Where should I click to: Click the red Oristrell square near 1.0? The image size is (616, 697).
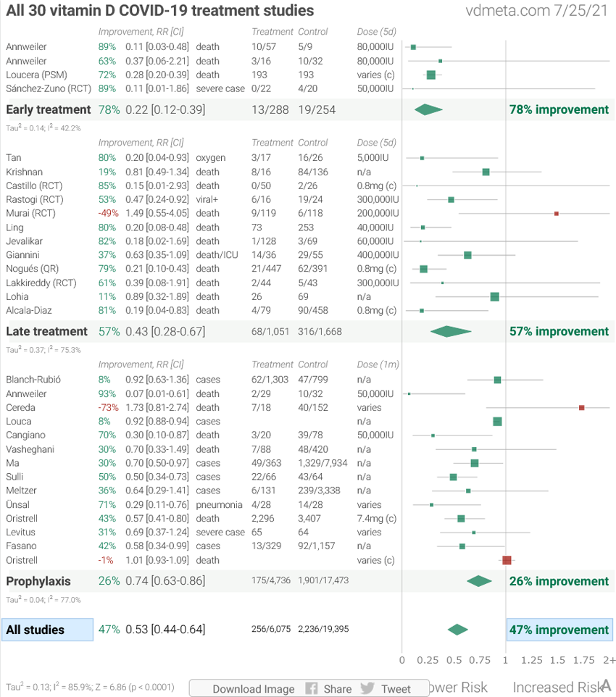click(x=507, y=560)
